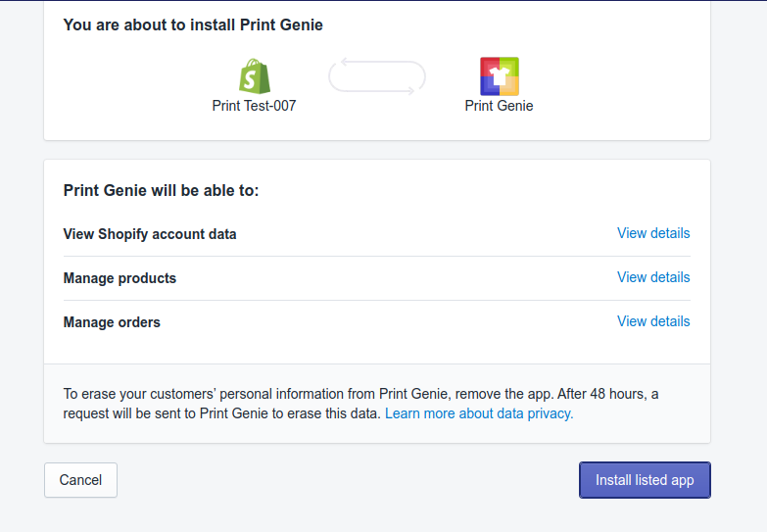Select the View Shopify account data permission label
767x532 pixels.
point(150,234)
